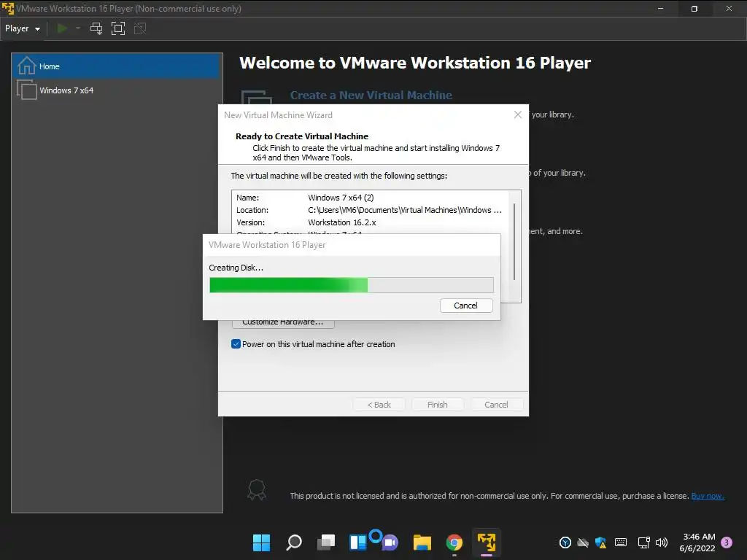
Task: Click VMware logo in the title bar
Action: tap(8, 9)
